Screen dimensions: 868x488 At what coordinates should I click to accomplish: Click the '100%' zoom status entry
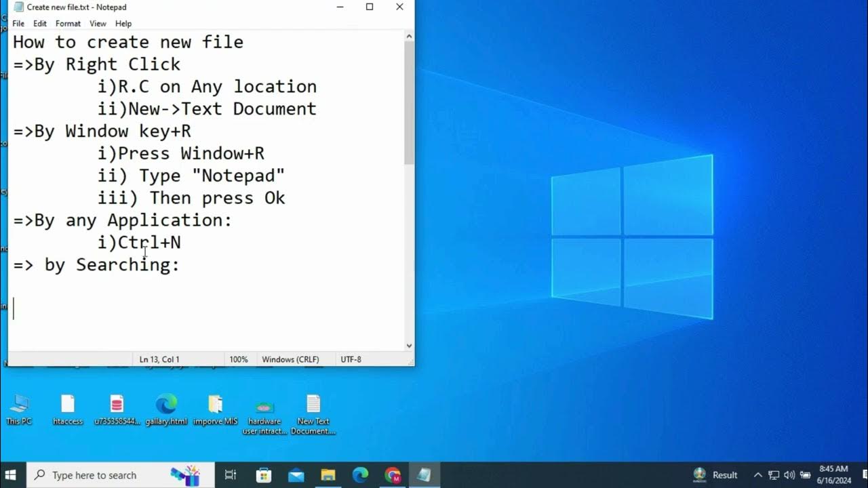(239, 359)
